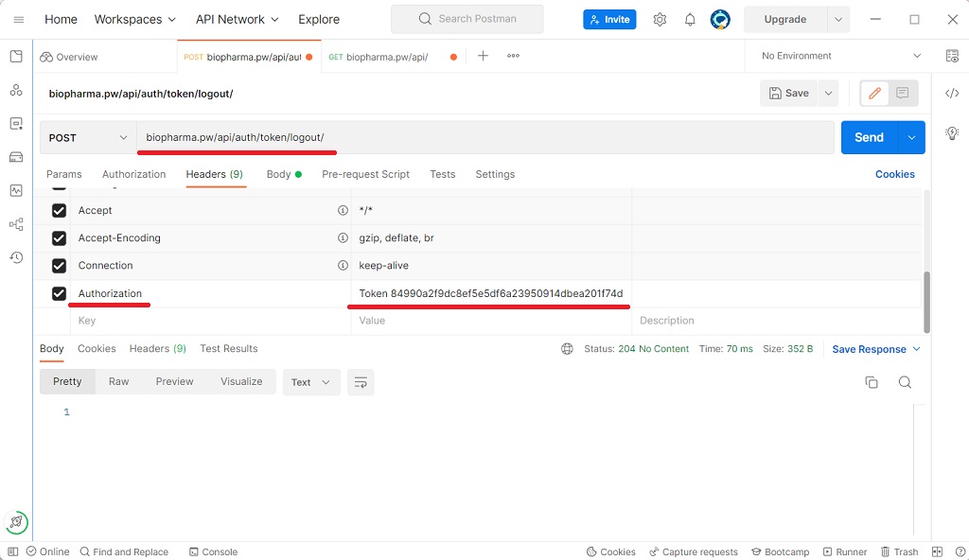969x560 pixels.
Task: Open the Monitors sidebar icon
Action: (16, 190)
